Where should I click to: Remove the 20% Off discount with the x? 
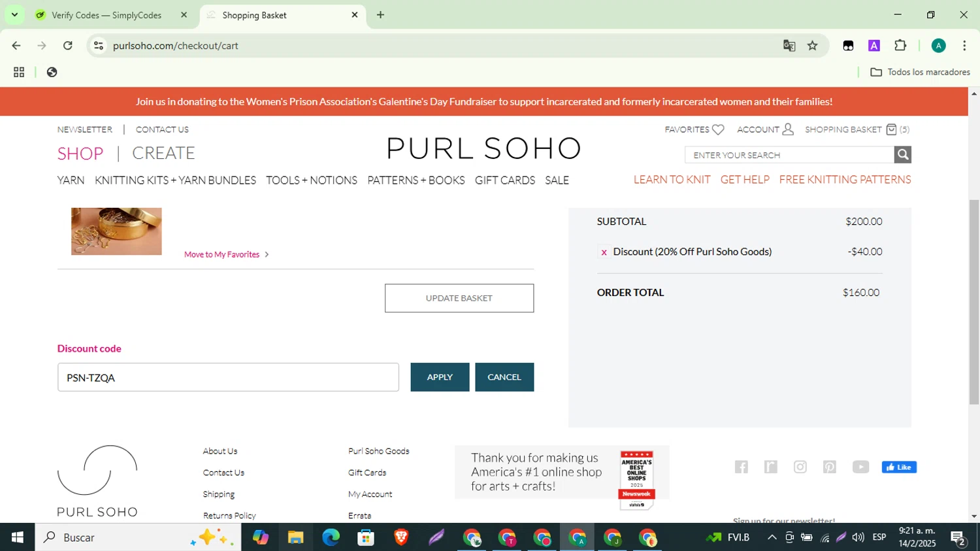[x=604, y=252]
